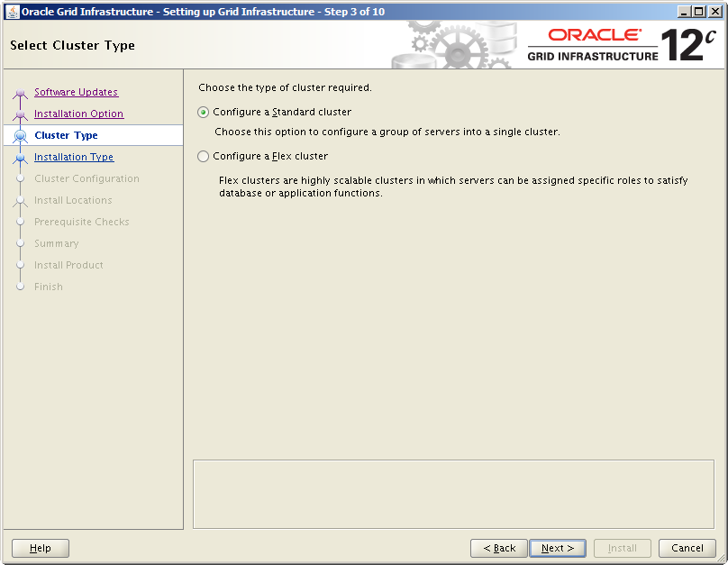This screenshot has width=728, height=565.
Task: Click the Cluster Type step marker icon
Action: click(21, 136)
